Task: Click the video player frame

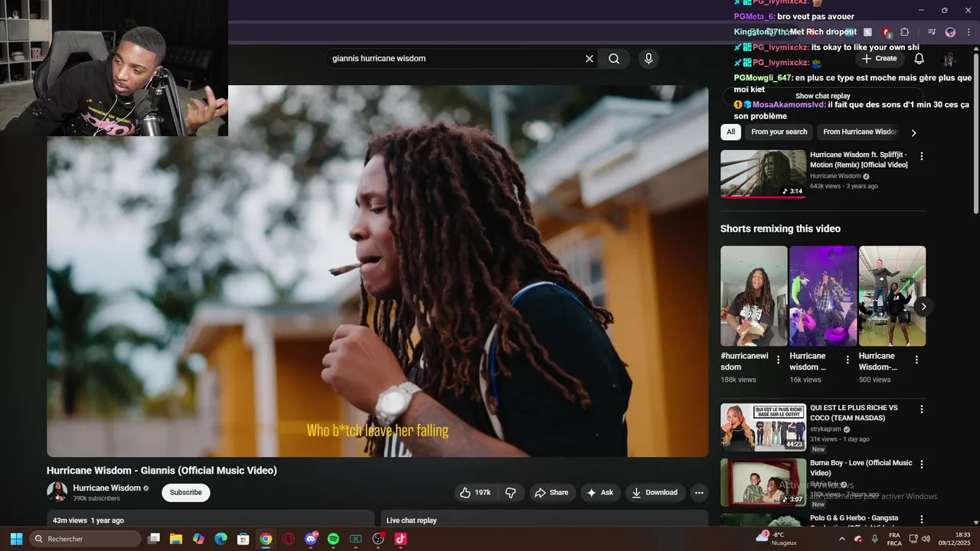Action: click(x=377, y=271)
